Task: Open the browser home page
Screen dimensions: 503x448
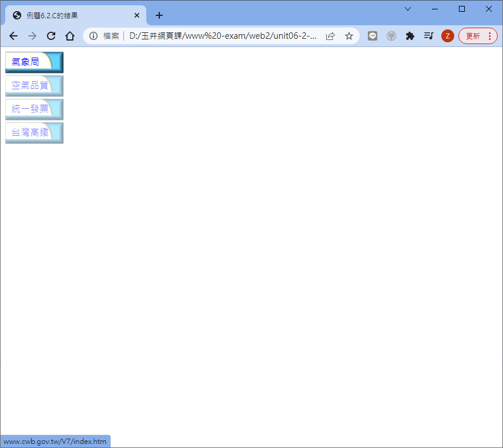Action: 69,36
